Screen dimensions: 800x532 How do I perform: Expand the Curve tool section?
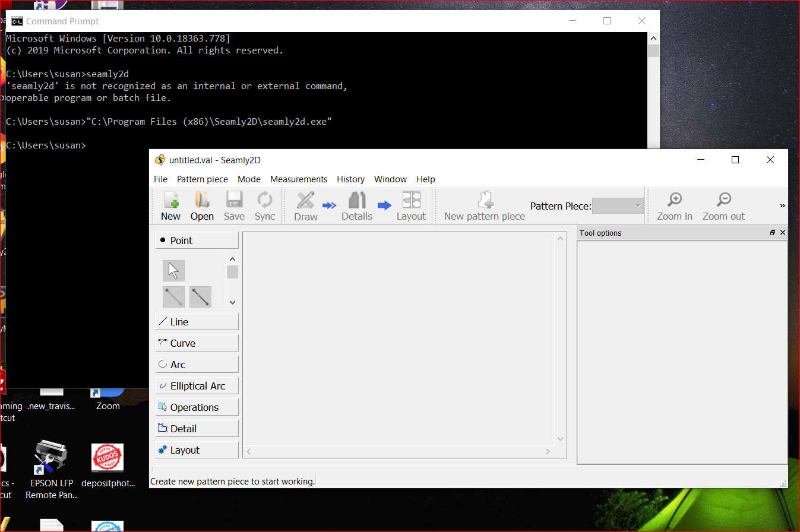click(x=197, y=343)
